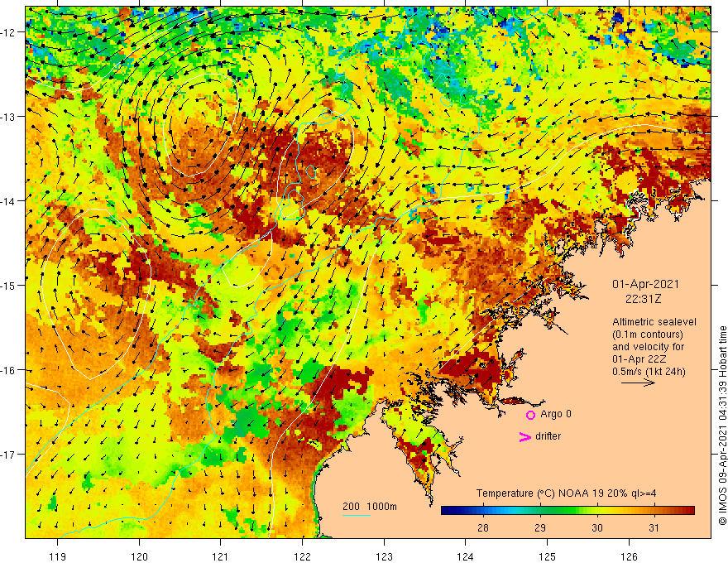
Task: Click the 124 longitude axis label
Action: click(466, 556)
